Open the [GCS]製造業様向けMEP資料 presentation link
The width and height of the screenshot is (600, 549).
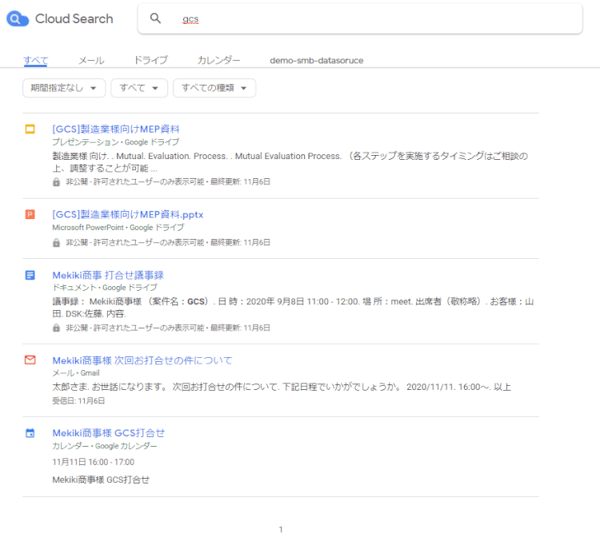(x=116, y=129)
